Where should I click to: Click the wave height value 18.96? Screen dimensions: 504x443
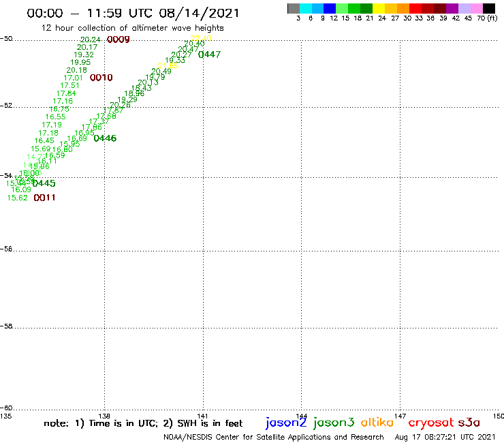click(x=134, y=93)
